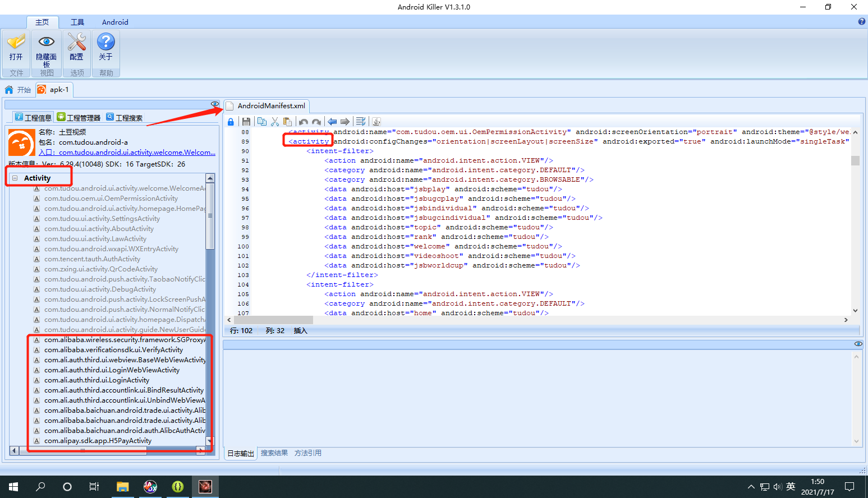Select com.alipay.sdk.app.H5PayActivity item
Screen dimensions: 868x498
coord(98,441)
